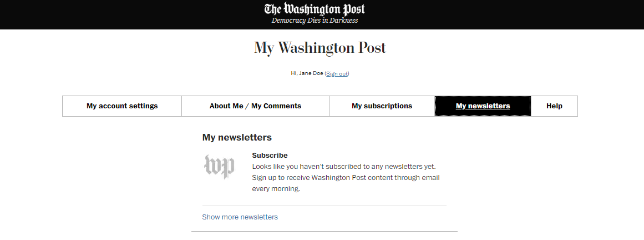Click the every morning text
The width and height of the screenshot is (644, 240).
tap(276, 189)
